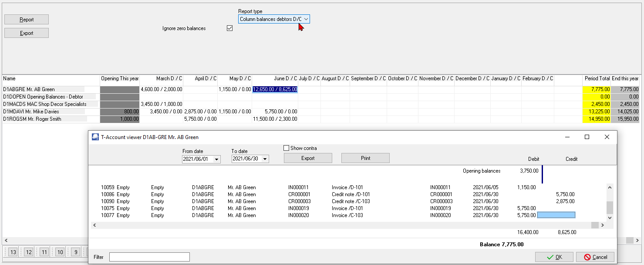Screen dimensions: 644x265
Task: Select period button 9
Action: click(76, 252)
